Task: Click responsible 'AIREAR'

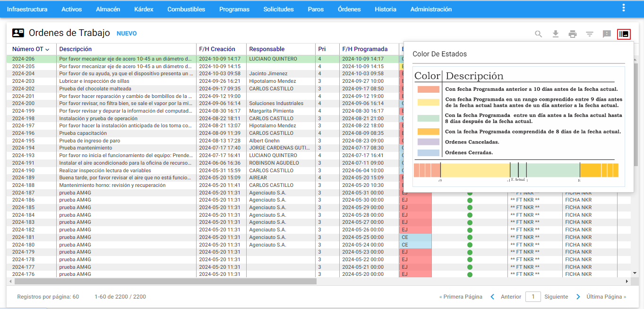Action: point(258,178)
